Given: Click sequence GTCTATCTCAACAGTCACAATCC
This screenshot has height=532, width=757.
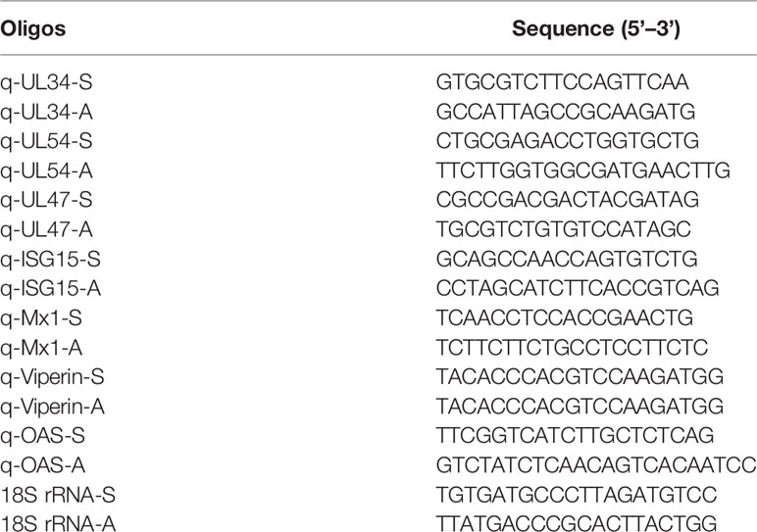Looking at the screenshot, I should tap(596, 465).
